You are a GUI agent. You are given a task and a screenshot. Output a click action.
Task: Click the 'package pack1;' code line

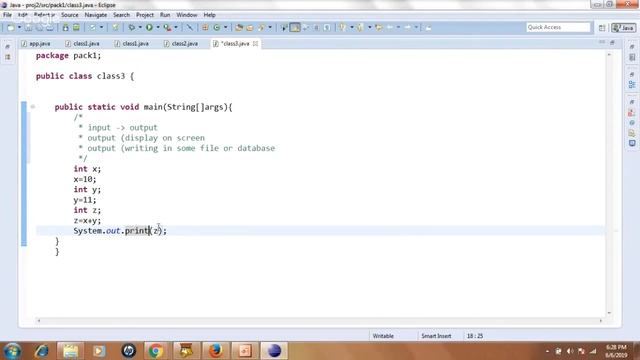68,56
